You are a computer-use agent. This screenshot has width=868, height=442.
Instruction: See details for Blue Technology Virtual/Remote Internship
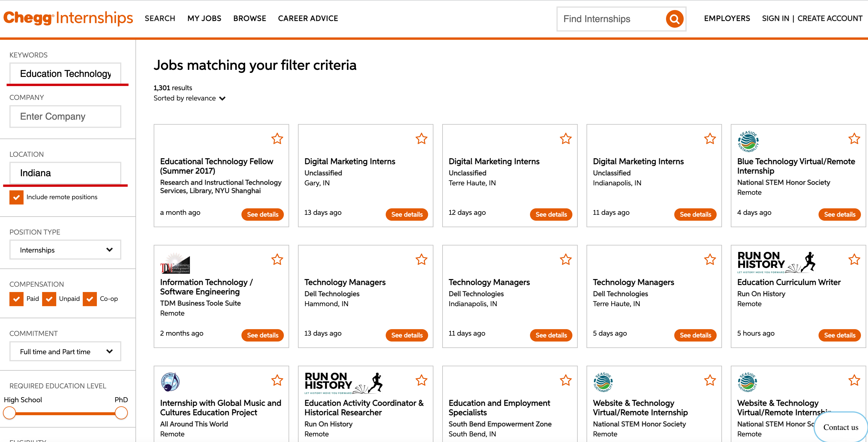839,215
